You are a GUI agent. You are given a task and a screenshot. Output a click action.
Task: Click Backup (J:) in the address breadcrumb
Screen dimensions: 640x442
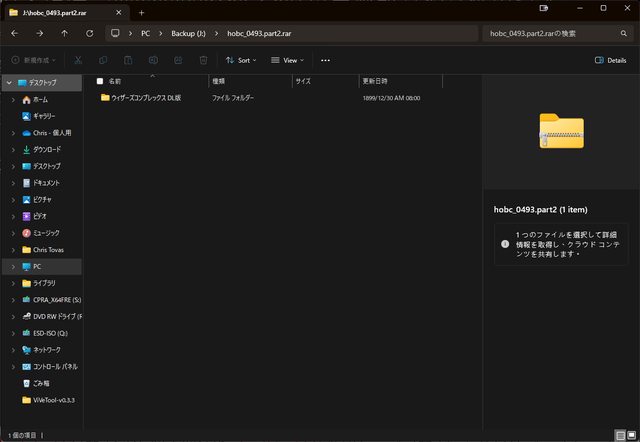pyautogui.click(x=187, y=33)
